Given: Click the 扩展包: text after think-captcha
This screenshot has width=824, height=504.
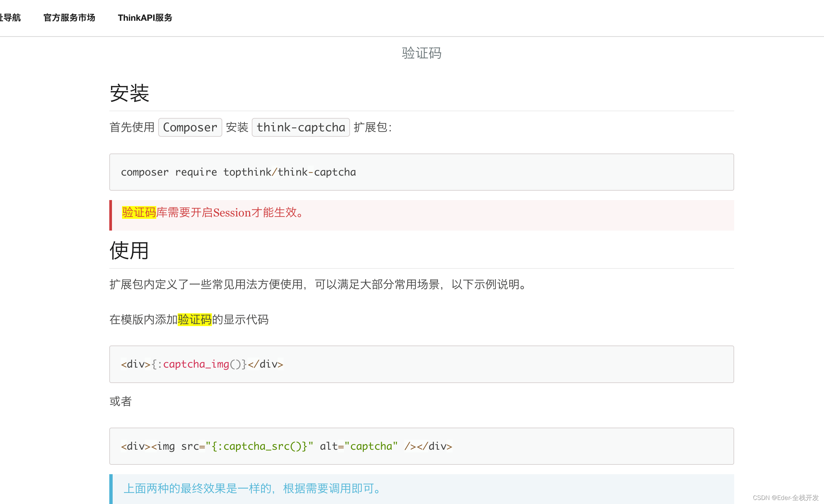Looking at the screenshot, I should pos(373,127).
